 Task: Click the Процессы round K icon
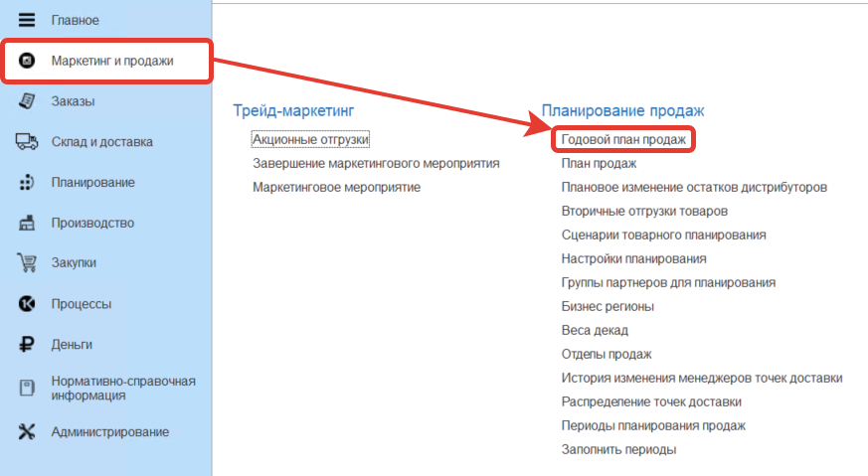pyautogui.click(x=27, y=303)
